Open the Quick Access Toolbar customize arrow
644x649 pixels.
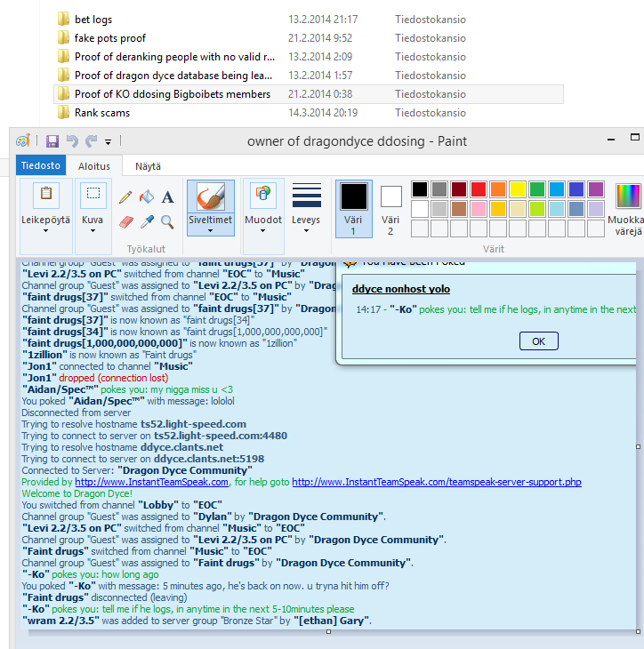(x=108, y=142)
